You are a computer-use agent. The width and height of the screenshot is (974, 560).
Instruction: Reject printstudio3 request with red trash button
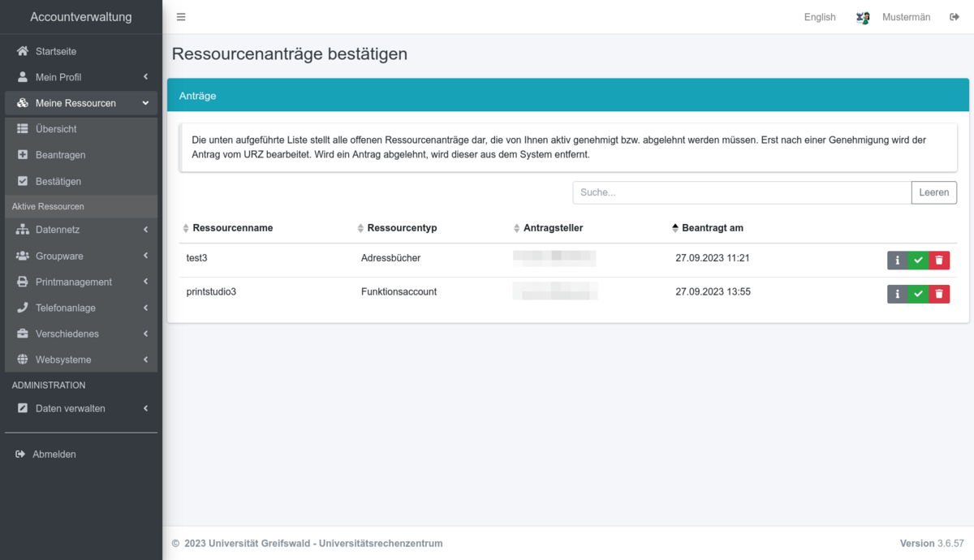coord(939,294)
